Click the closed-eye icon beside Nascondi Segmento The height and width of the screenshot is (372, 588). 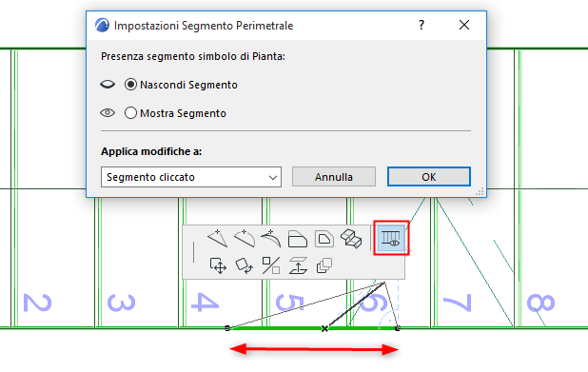pos(108,85)
